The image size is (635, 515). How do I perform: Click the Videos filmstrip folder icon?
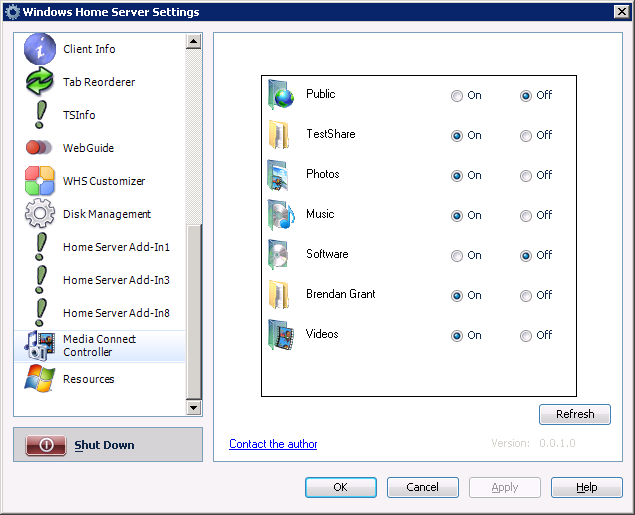click(281, 335)
